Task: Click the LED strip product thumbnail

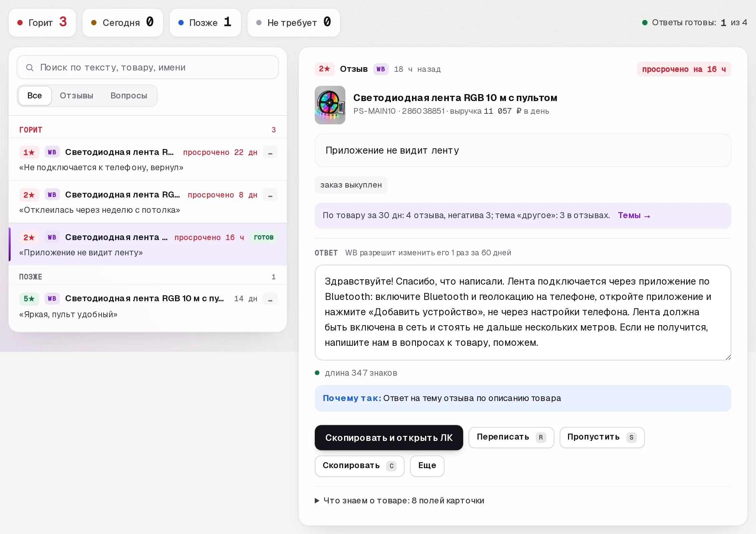Action: click(330, 105)
